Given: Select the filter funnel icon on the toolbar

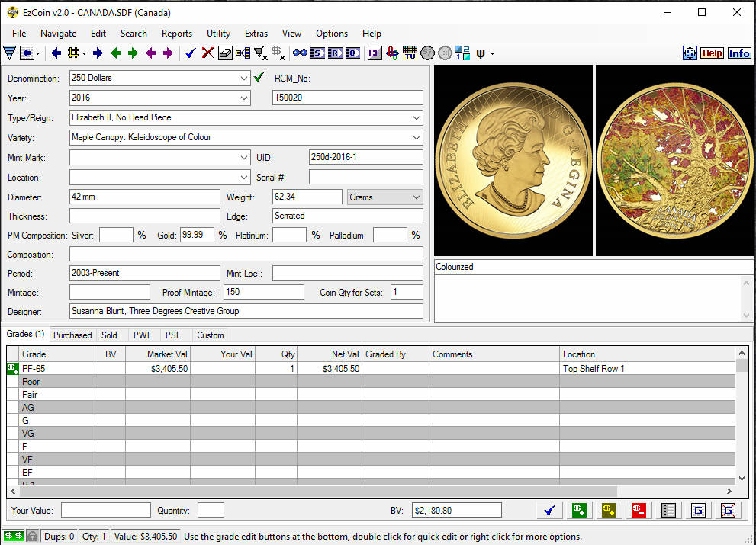Looking at the screenshot, I should [x=8, y=53].
